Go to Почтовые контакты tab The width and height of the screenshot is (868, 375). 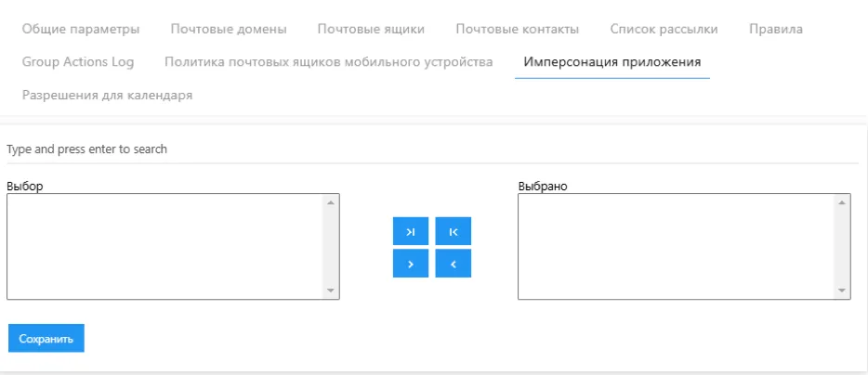coord(518,30)
